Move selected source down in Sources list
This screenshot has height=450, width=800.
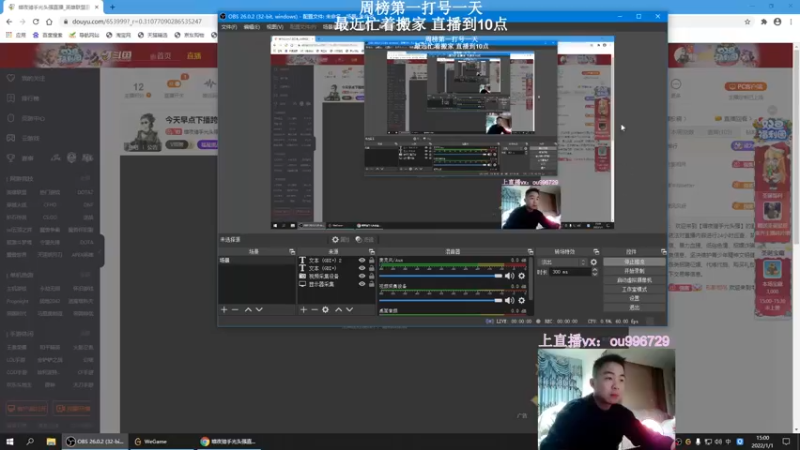click(349, 310)
